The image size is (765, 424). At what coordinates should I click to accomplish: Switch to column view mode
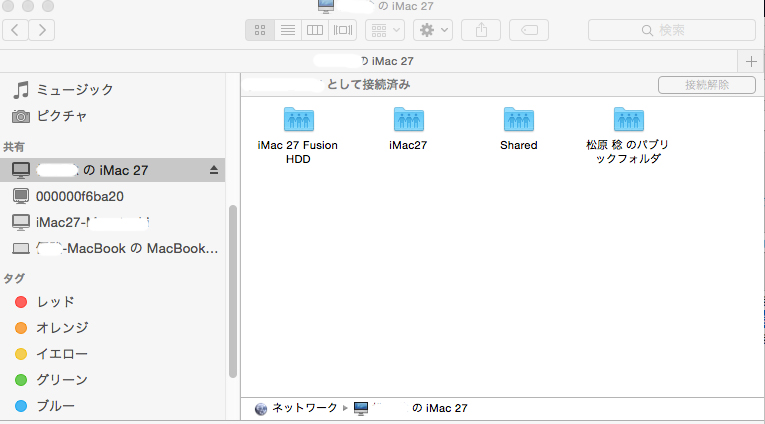315,30
